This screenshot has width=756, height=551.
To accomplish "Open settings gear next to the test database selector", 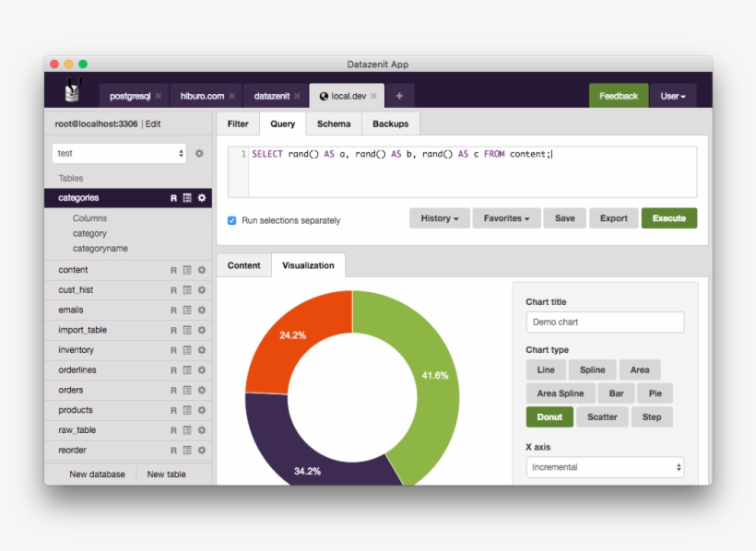I will click(200, 154).
